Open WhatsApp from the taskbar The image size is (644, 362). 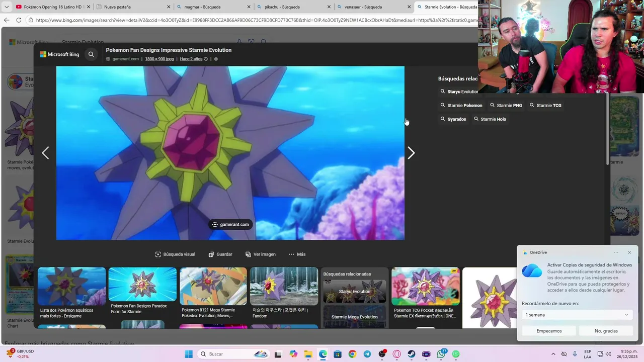tap(441, 354)
